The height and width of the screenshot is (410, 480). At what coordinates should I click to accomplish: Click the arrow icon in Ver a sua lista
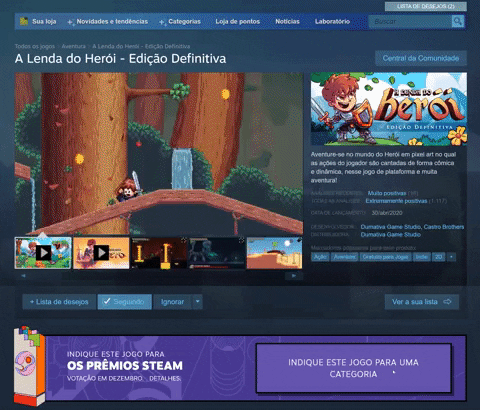click(447, 302)
